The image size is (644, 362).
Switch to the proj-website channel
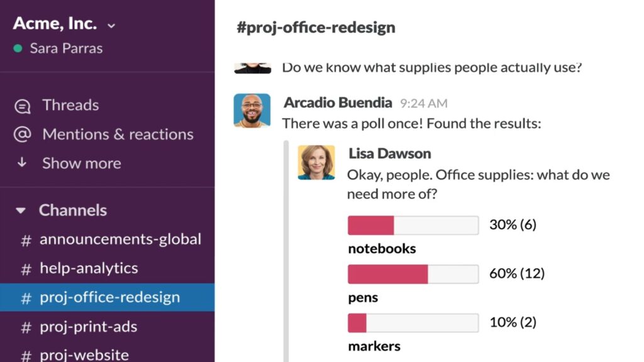(x=84, y=354)
